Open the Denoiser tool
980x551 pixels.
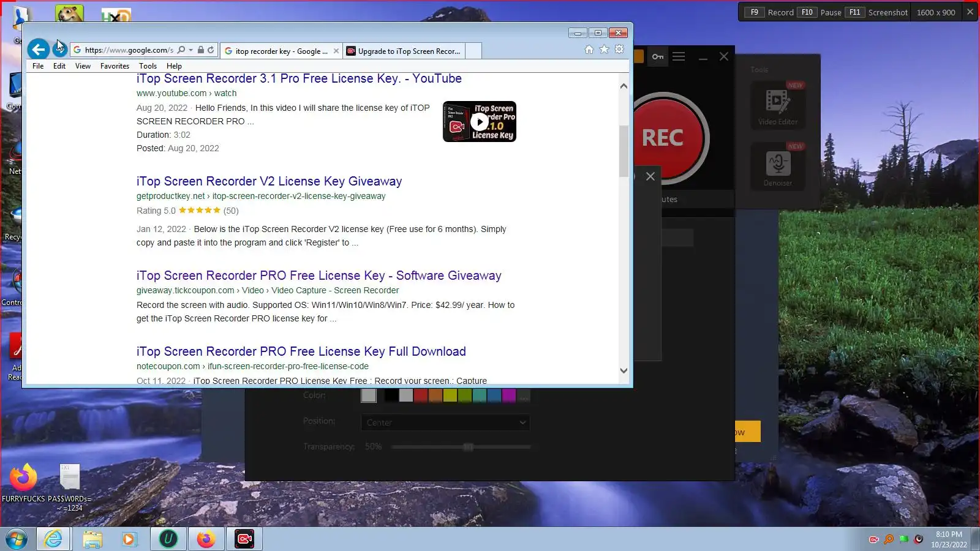778,166
